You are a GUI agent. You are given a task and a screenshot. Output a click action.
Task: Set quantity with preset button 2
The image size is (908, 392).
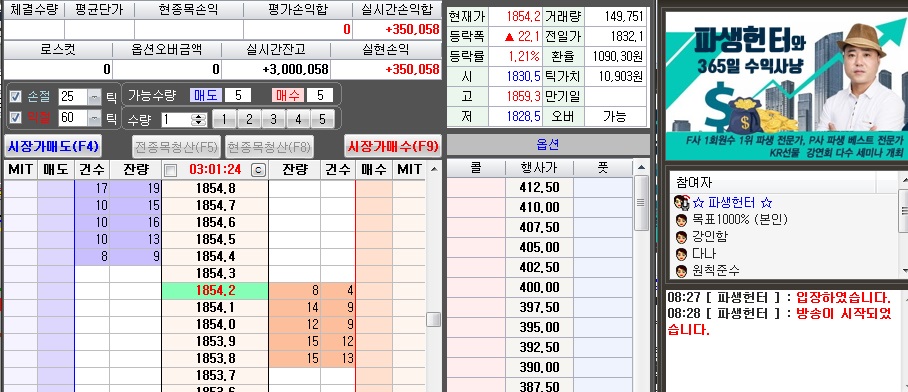coord(249,119)
